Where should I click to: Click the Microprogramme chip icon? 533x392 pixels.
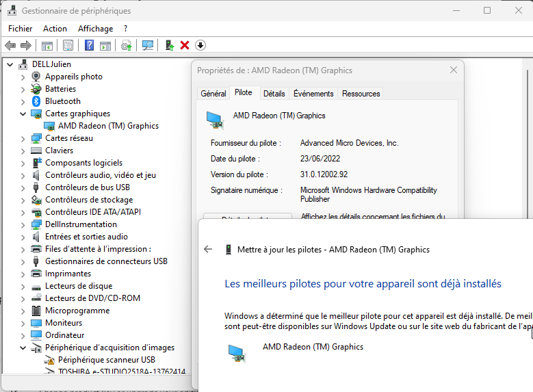[36, 311]
